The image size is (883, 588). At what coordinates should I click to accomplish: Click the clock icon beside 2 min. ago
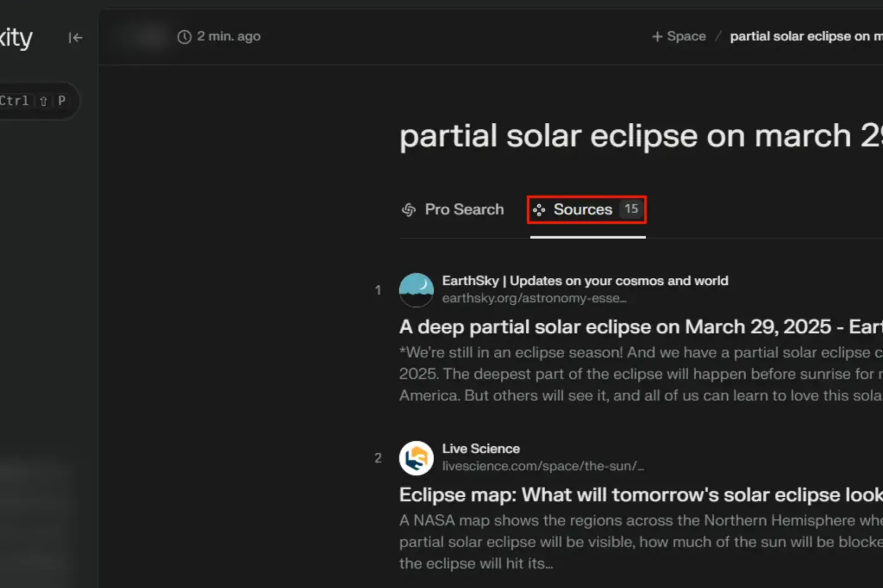pyautogui.click(x=184, y=37)
